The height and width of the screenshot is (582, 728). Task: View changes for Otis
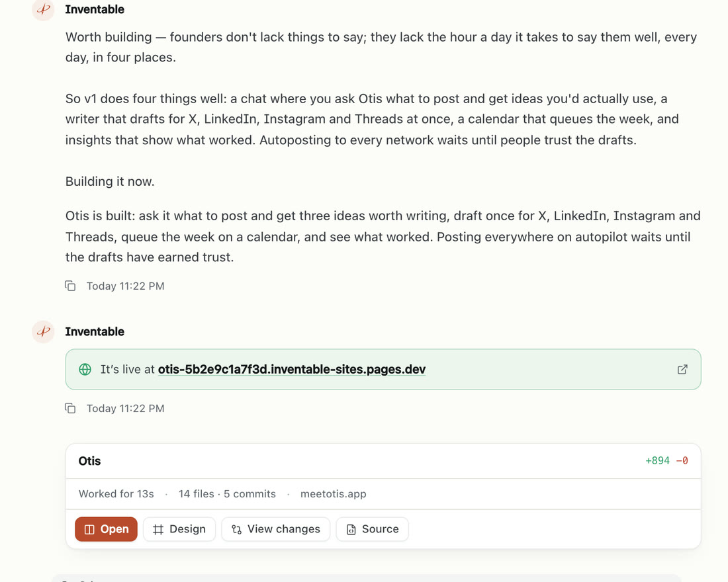[x=276, y=529]
